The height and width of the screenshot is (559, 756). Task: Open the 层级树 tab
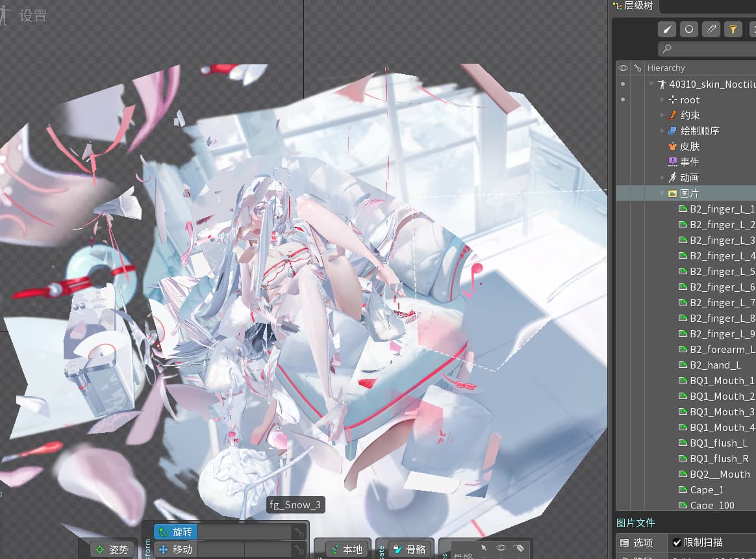point(633,6)
